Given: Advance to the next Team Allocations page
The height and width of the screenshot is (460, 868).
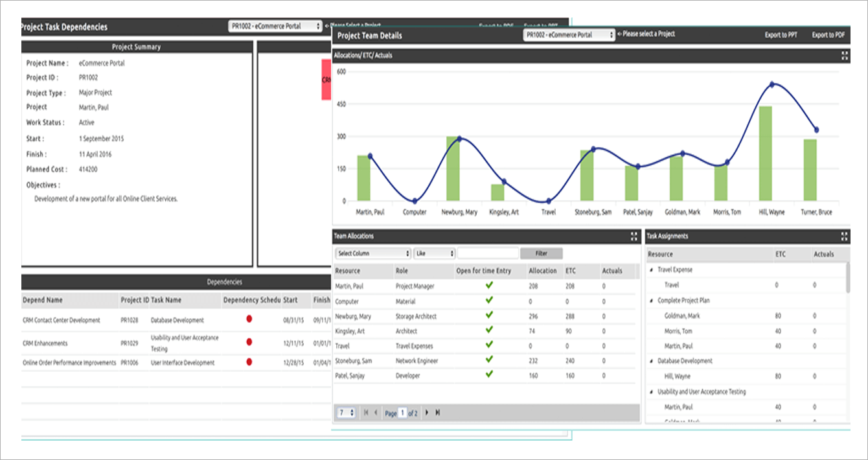Looking at the screenshot, I should click(427, 413).
